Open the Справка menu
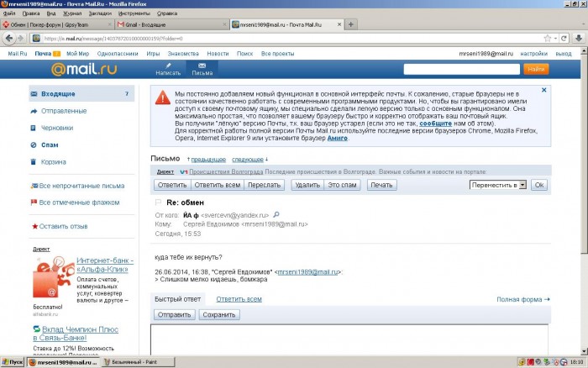 click(167, 13)
